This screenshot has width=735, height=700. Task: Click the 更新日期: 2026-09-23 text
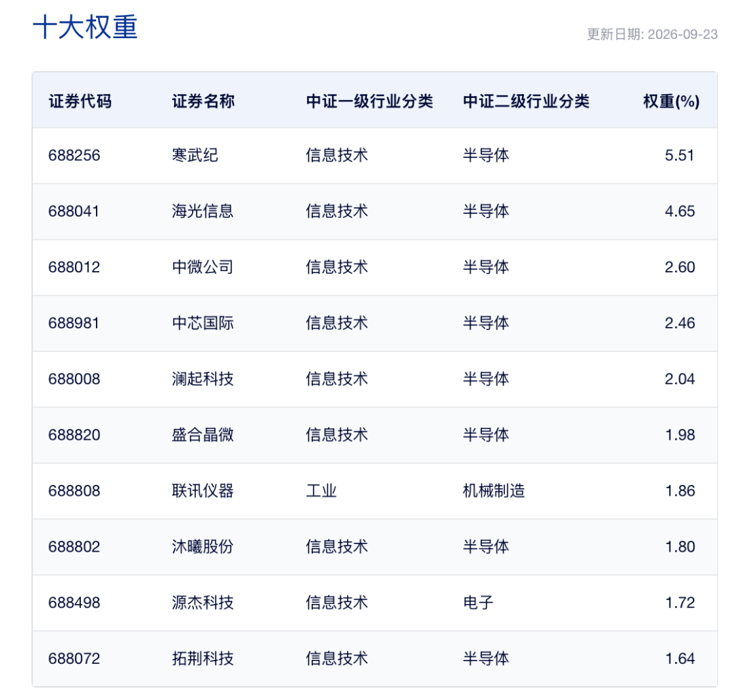[x=652, y=34]
